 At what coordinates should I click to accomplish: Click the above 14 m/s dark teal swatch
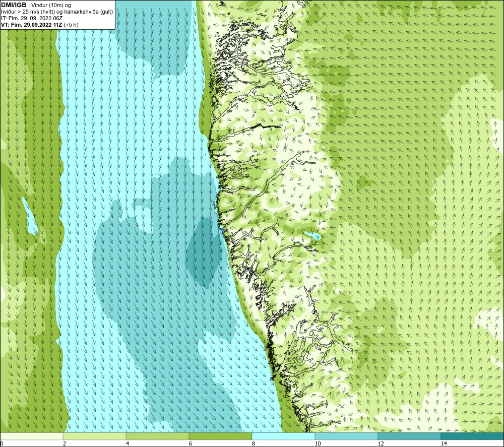[473, 436]
